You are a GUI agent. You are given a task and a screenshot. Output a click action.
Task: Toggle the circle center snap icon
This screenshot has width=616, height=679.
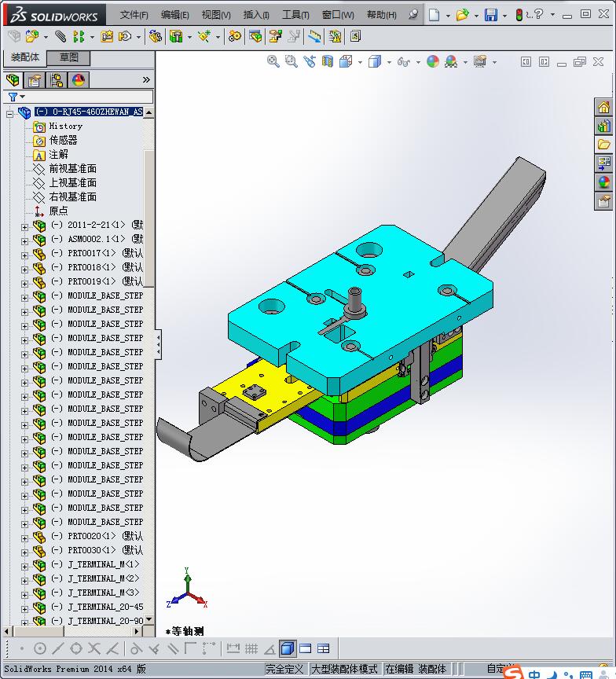point(40,648)
